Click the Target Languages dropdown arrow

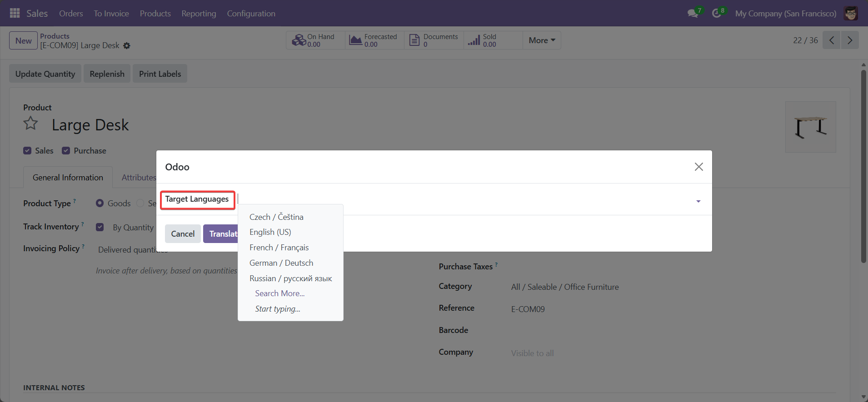pos(698,201)
